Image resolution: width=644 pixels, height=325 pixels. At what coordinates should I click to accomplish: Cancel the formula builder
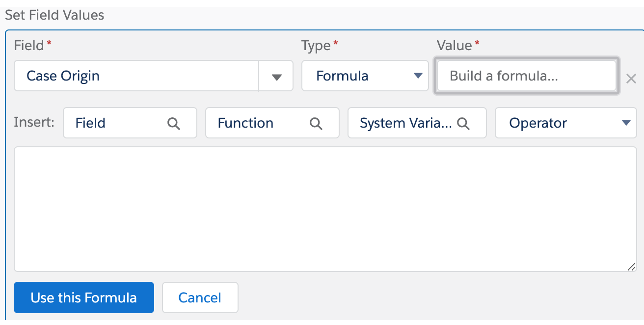(200, 298)
